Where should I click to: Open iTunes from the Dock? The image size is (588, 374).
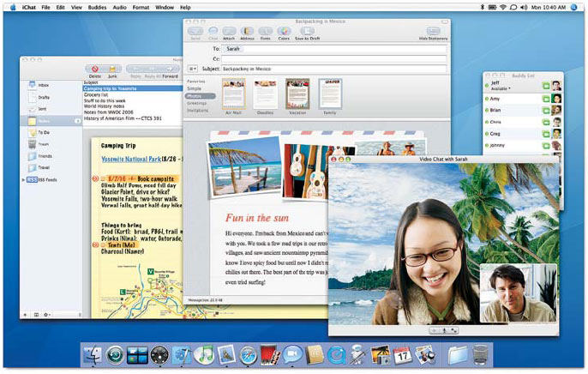(204, 353)
